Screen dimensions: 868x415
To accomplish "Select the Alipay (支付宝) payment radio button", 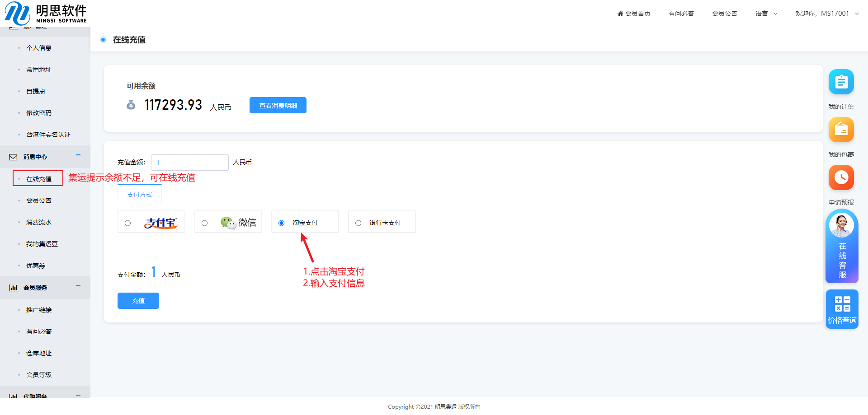I will [128, 223].
